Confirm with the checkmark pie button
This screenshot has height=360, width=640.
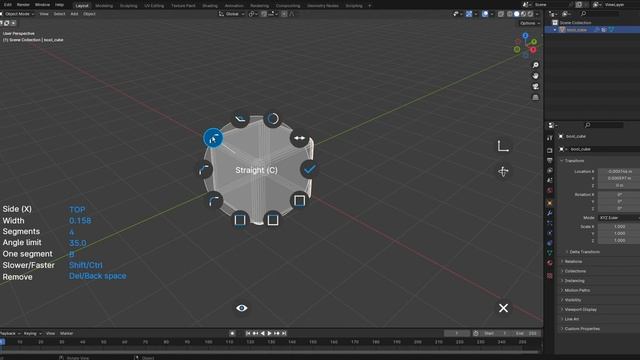[310, 169]
